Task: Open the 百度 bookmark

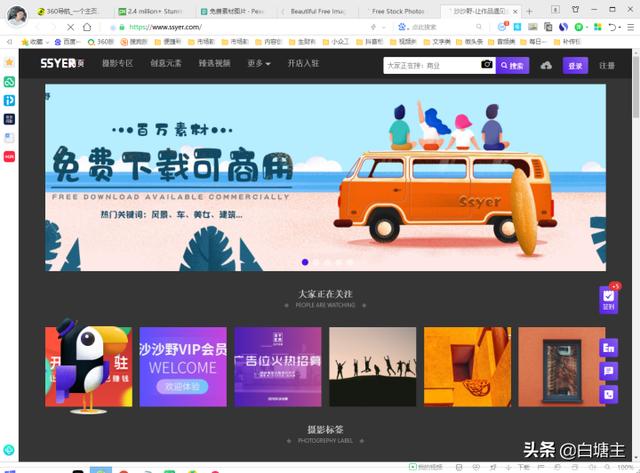Action: 68,42
